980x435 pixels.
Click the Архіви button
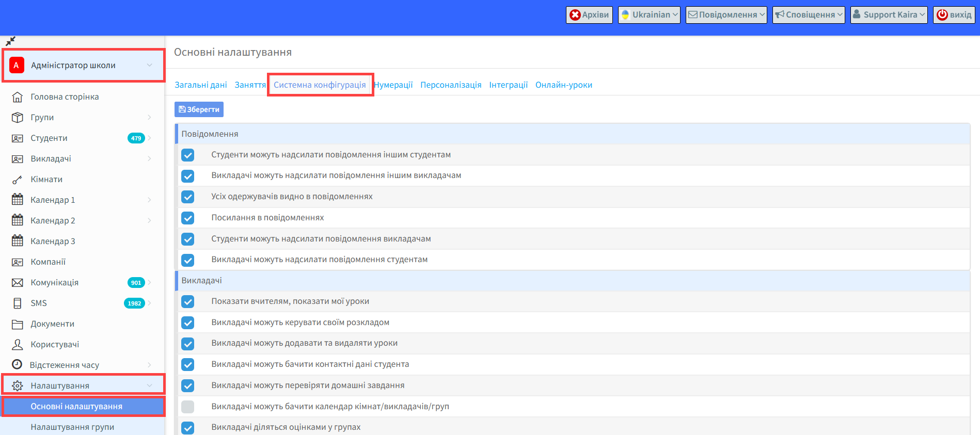coord(589,15)
